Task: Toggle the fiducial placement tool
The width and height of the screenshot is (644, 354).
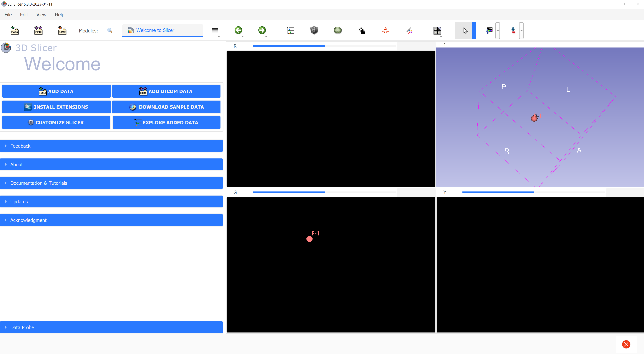Action: click(x=513, y=30)
